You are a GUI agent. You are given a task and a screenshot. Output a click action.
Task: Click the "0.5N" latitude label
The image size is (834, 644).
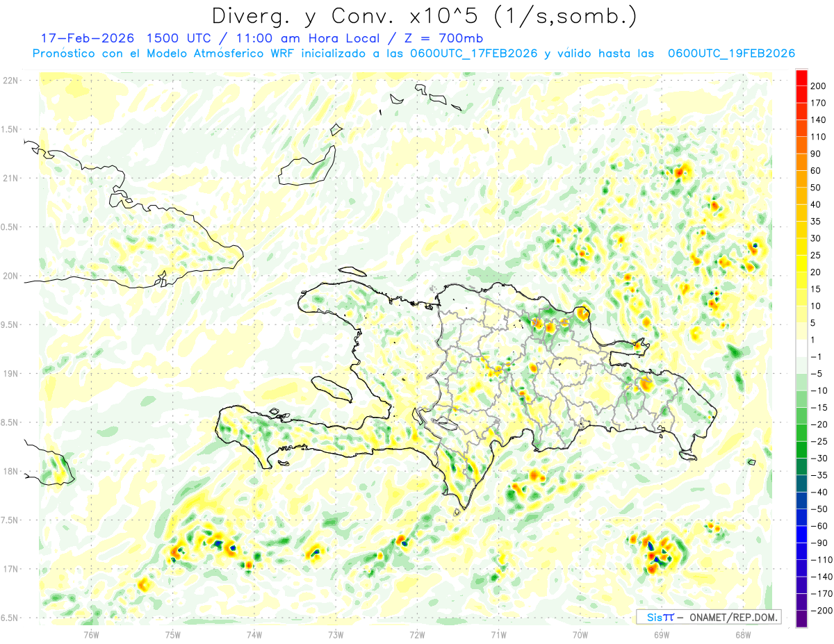click(x=10, y=227)
